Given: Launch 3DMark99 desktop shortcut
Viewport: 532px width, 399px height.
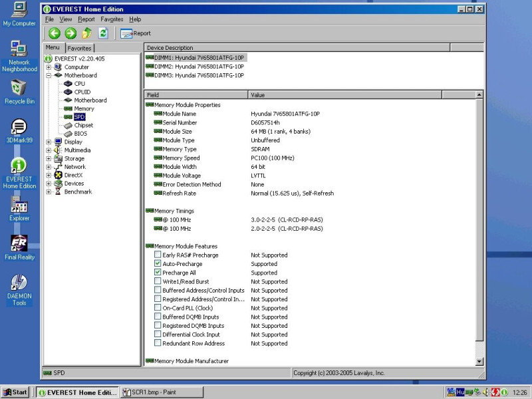Looking at the screenshot, I should pos(19,131).
